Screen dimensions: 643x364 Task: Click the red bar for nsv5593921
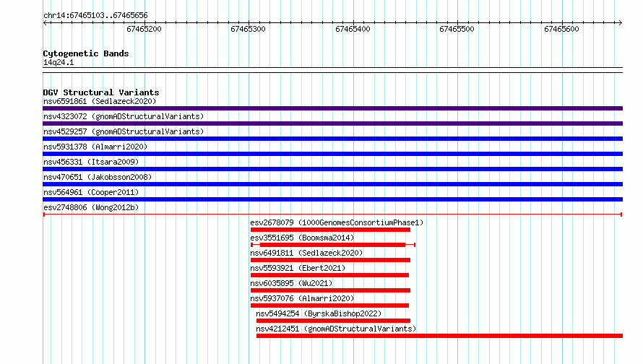[x=329, y=275]
